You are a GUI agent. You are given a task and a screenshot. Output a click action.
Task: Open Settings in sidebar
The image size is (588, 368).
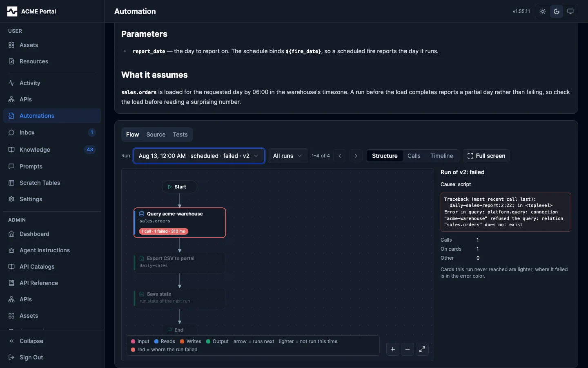[x=52, y=199]
